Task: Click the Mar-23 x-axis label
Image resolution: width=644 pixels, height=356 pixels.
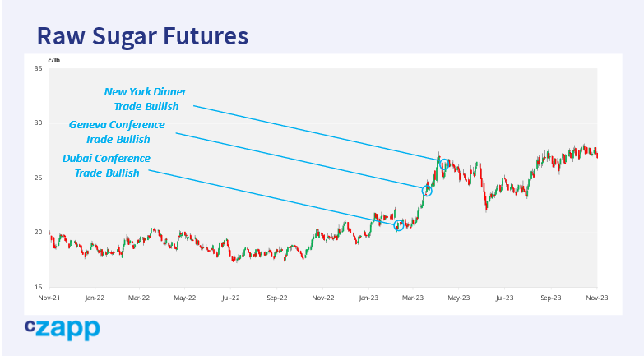Action: coord(413,297)
